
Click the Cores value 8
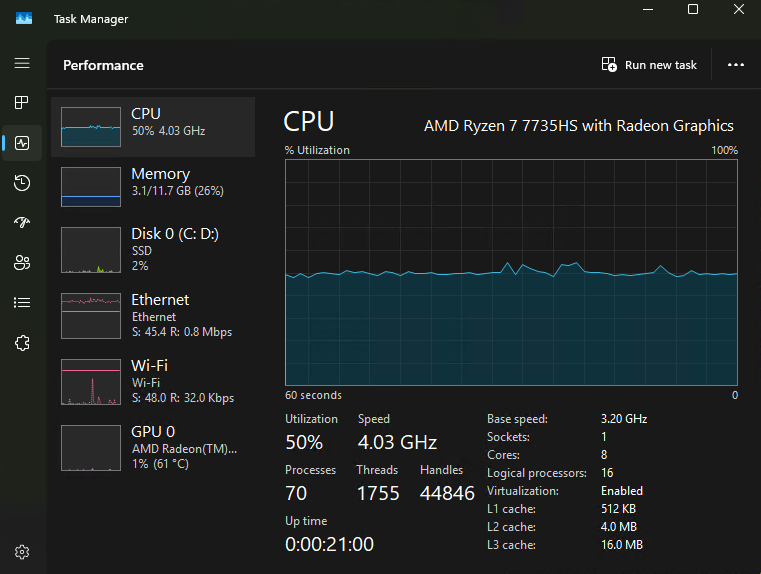coord(604,455)
